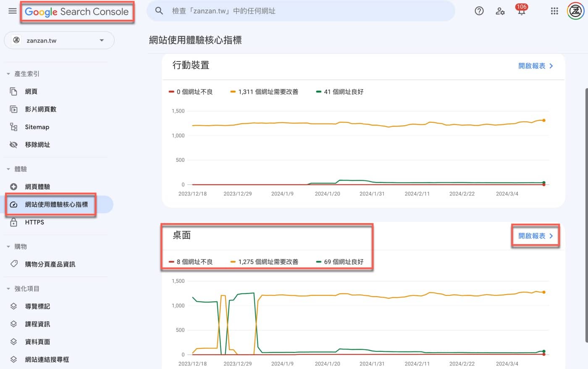Collapse the 購物 section
Screen dimensions: 588x369
coord(8,247)
